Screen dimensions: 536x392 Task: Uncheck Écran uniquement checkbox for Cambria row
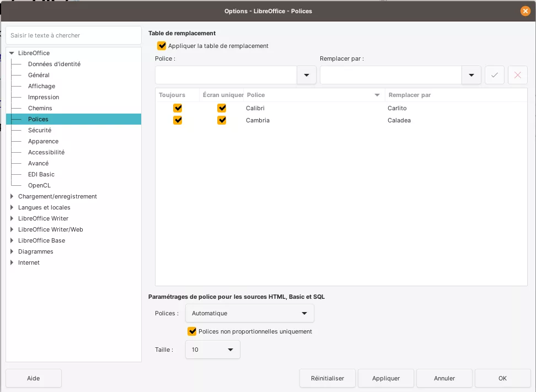pyautogui.click(x=222, y=120)
